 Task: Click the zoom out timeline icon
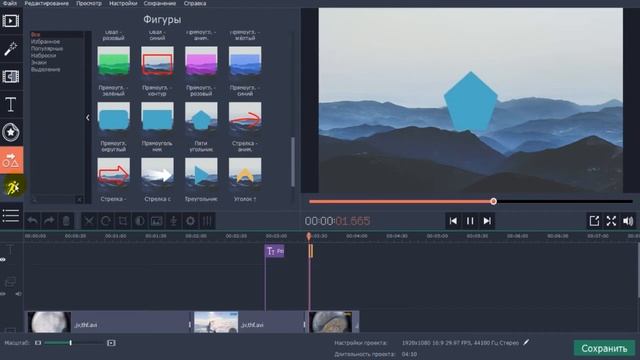[38, 343]
